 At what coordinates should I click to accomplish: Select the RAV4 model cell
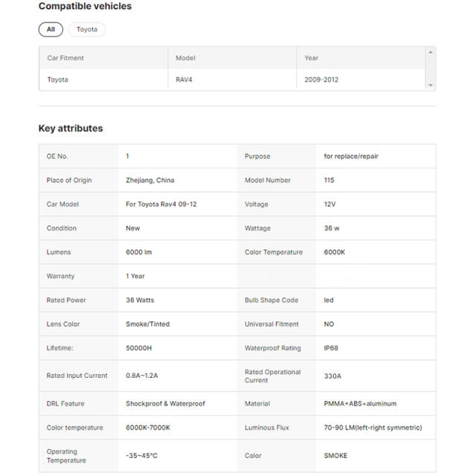185,80
